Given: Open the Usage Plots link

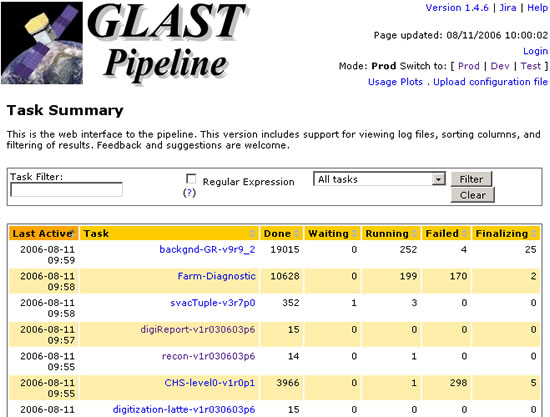Looking at the screenshot, I should coord(395,82).
